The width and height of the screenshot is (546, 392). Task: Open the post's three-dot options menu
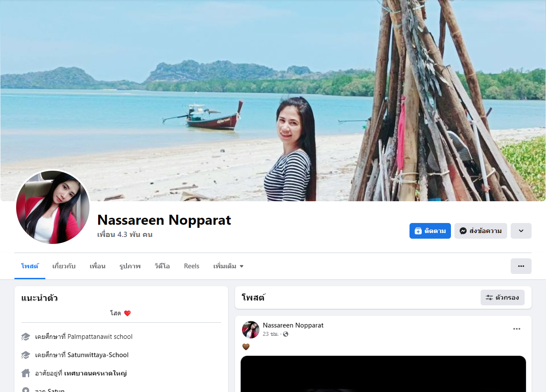pyautogui.click(x=517, y=329)
